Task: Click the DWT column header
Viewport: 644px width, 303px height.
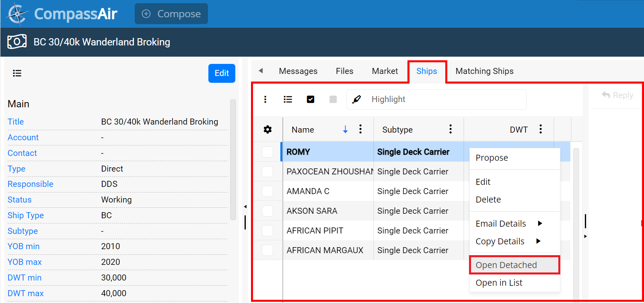Action: pyautogui.click(x=519, y=130)
